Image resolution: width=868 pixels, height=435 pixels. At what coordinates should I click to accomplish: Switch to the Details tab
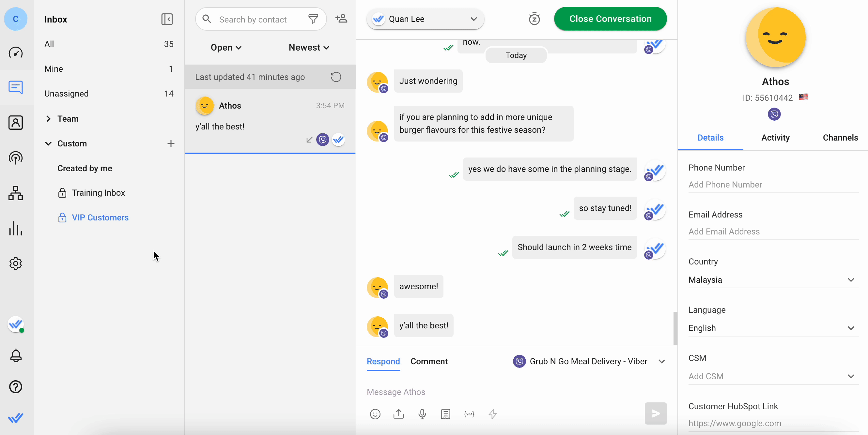coord(710,138)
